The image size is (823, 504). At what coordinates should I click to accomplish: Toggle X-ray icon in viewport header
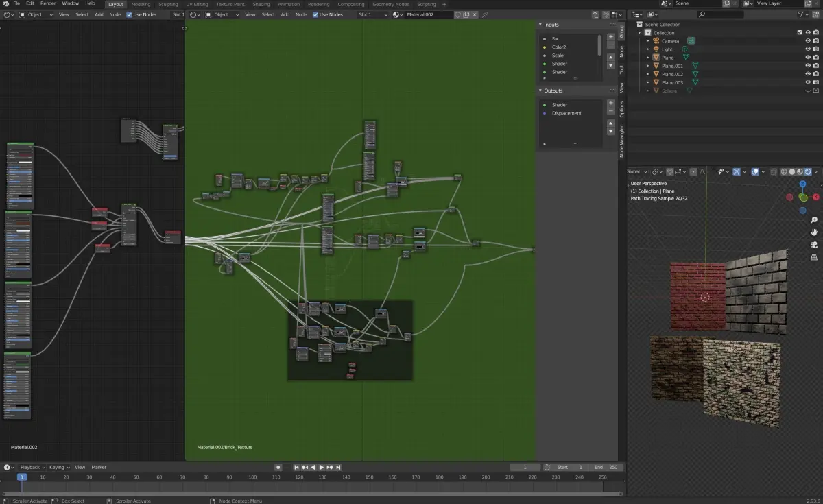pos(773,171)
